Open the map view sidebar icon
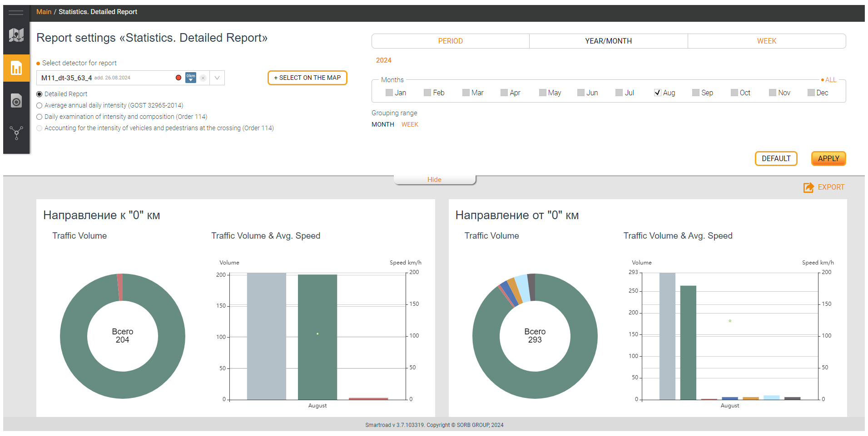The image size is (868, 436). click(x=16, y=35)
